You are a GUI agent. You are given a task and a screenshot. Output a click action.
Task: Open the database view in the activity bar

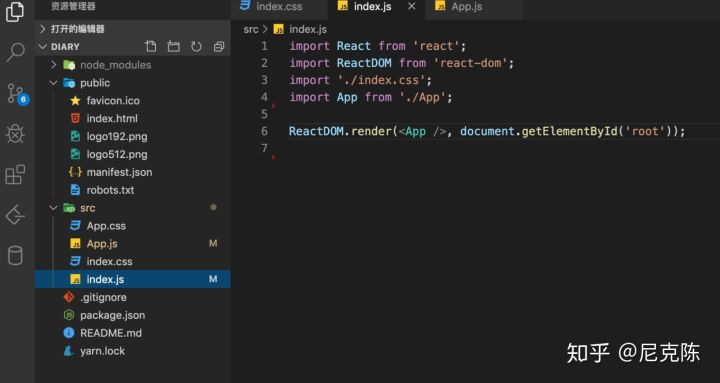(15, 255)
